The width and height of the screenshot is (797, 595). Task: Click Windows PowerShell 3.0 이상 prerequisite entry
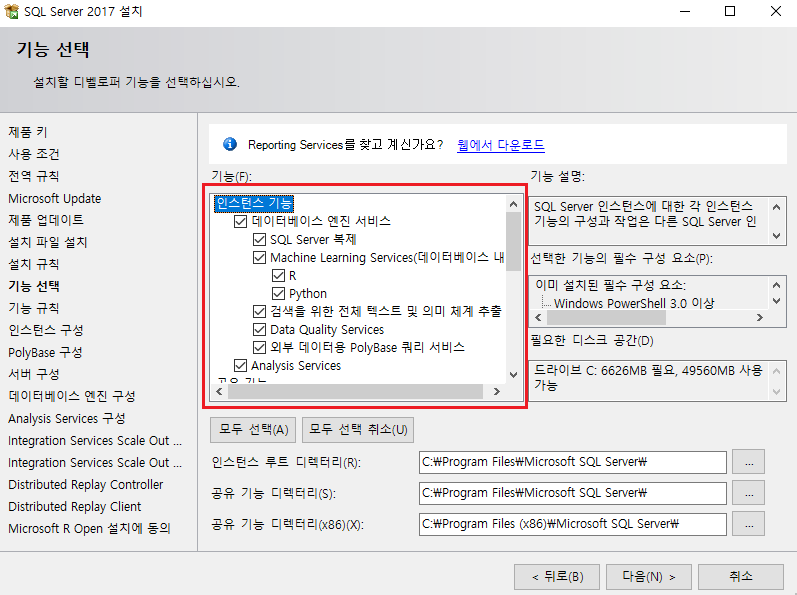634,303
